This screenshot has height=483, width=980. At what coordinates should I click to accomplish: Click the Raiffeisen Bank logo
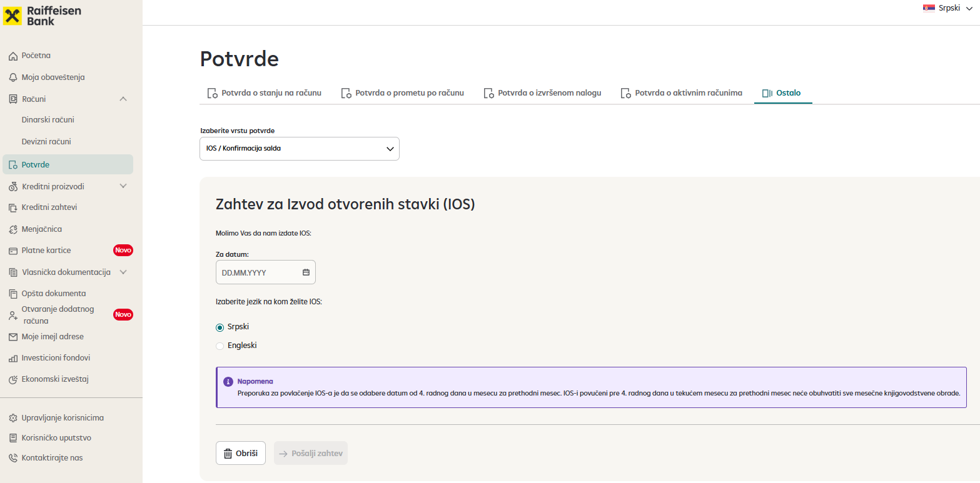[x=42, y=16]
